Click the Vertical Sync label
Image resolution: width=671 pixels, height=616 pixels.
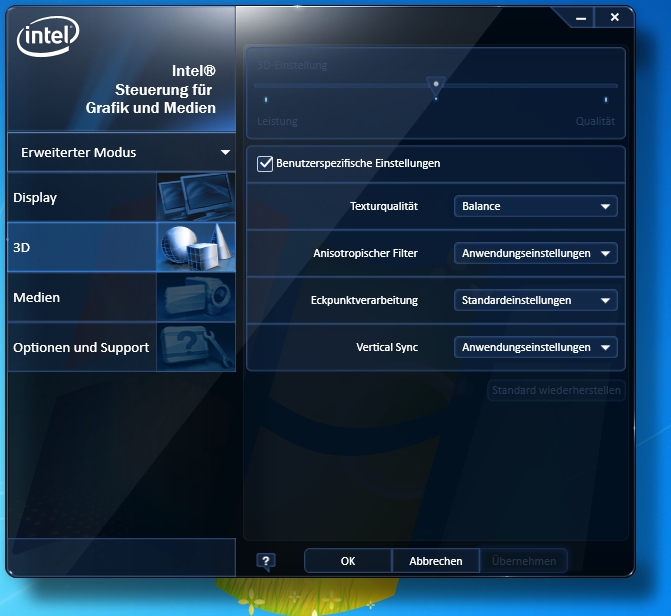pos(387,347)
